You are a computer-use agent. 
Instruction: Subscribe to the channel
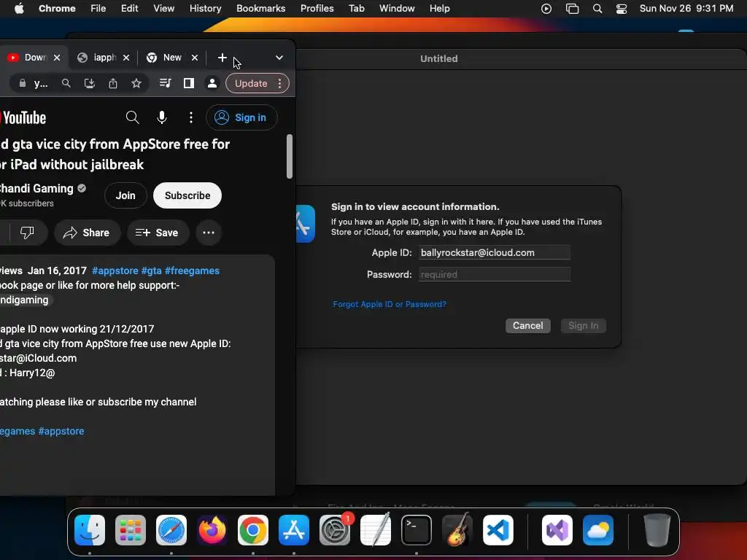coord(187,195)
